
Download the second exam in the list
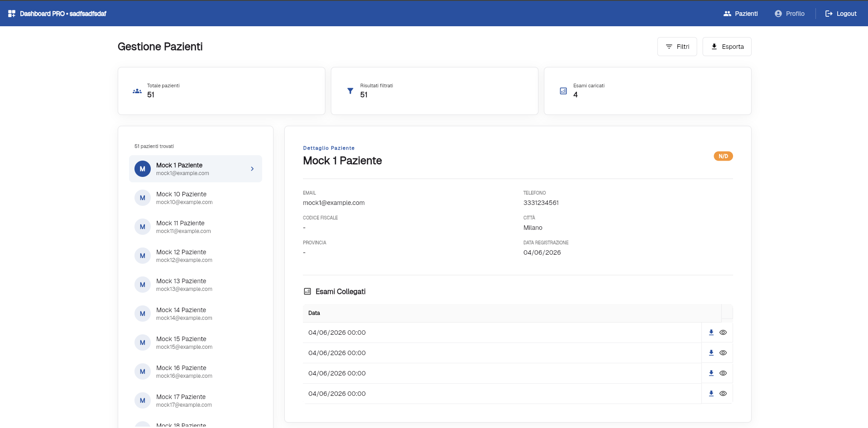point(711,353)
